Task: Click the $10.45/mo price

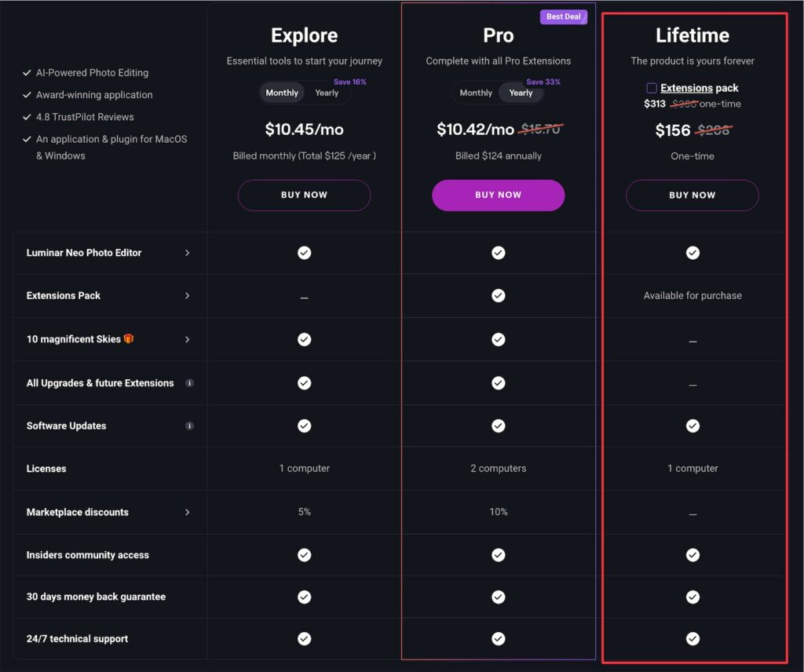Action: (x=304, y=130)
